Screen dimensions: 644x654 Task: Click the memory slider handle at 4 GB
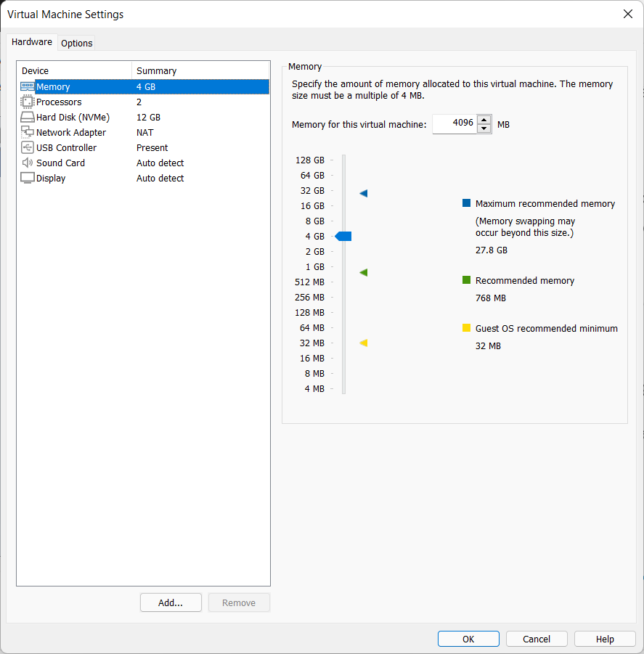pyautogui.click(x=343, y=237)
